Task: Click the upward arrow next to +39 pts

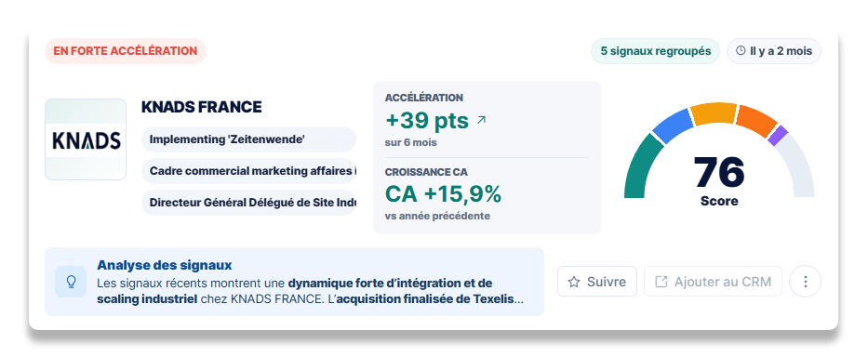Action: (x=481, y=120)
